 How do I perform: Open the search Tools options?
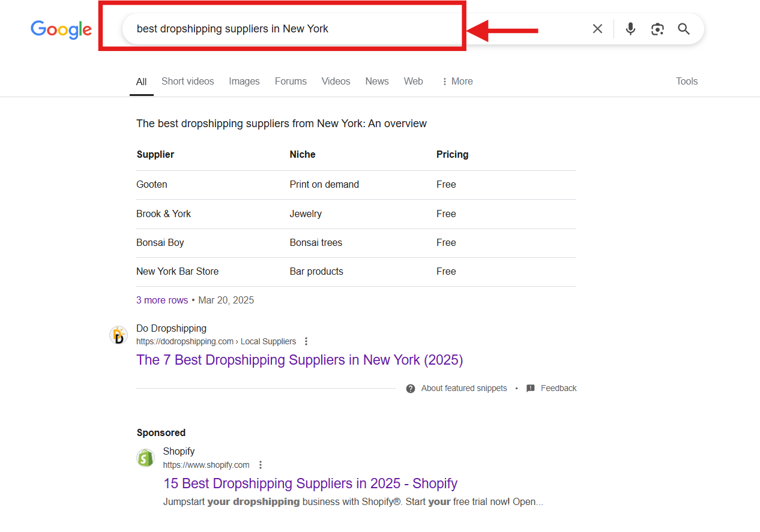pos(687,81)
